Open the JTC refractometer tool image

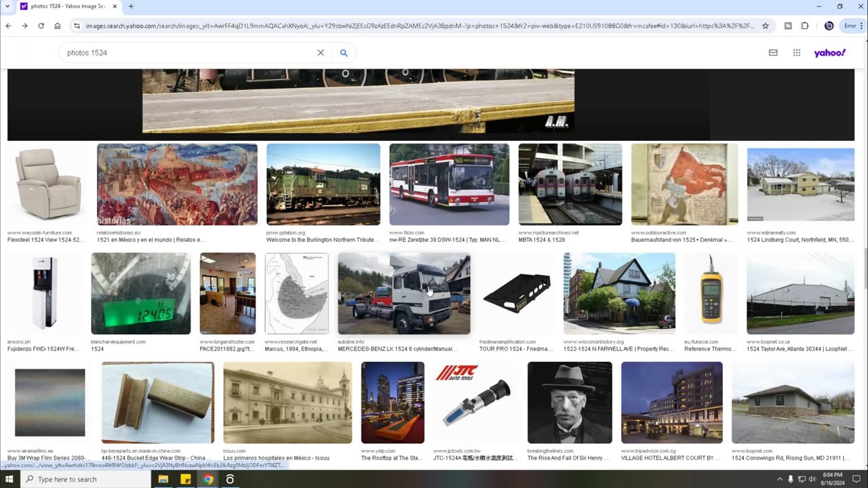476,403
